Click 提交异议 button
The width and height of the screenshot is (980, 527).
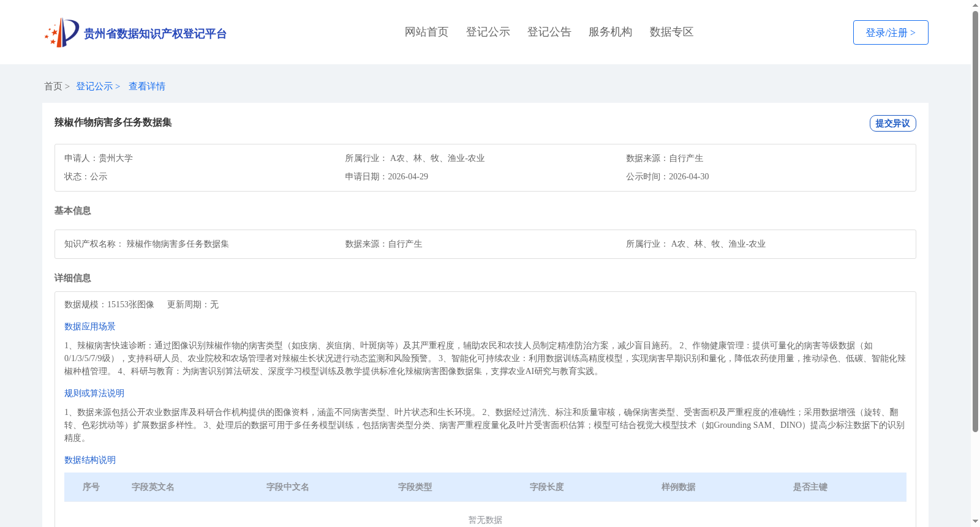click(x=892, y=123)
